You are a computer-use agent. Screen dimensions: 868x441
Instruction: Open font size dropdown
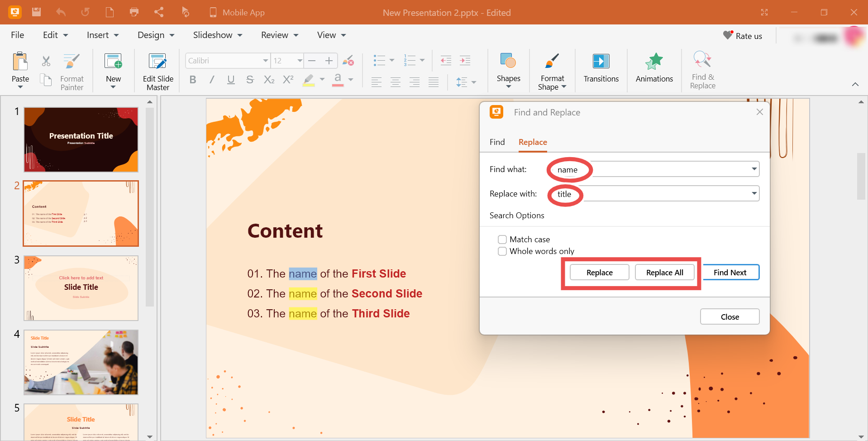(300, 61)
